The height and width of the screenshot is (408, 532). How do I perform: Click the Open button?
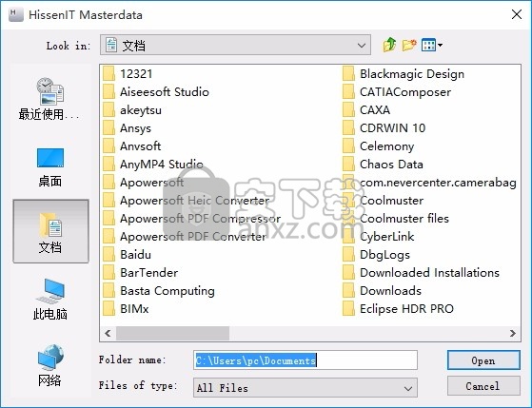[x=483, y=360]
